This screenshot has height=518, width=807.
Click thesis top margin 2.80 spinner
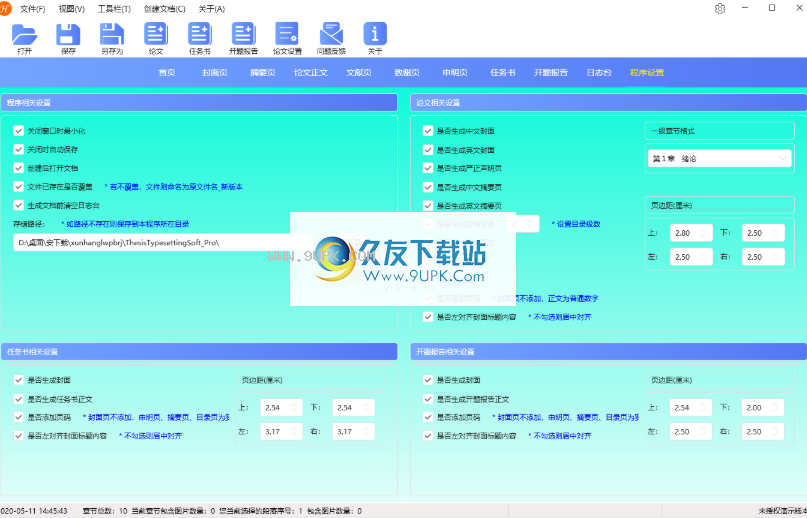[x=691, y=233]
